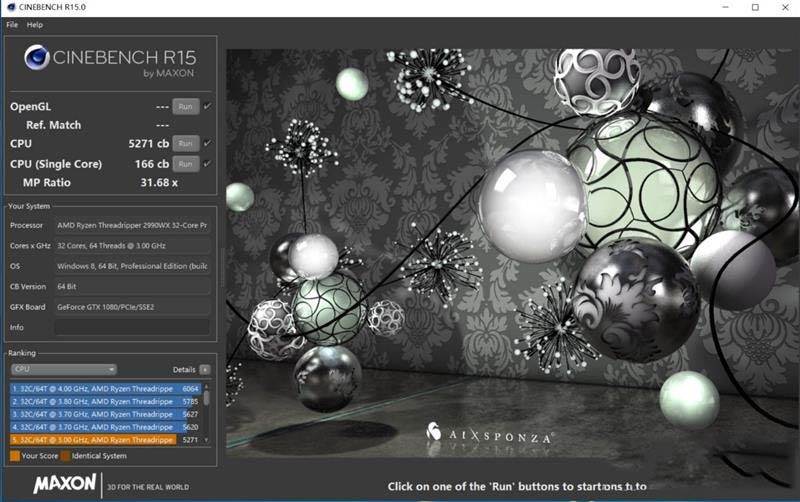Toggle the CPU test checkbox

pyautogui.click(x=207, y=144)
